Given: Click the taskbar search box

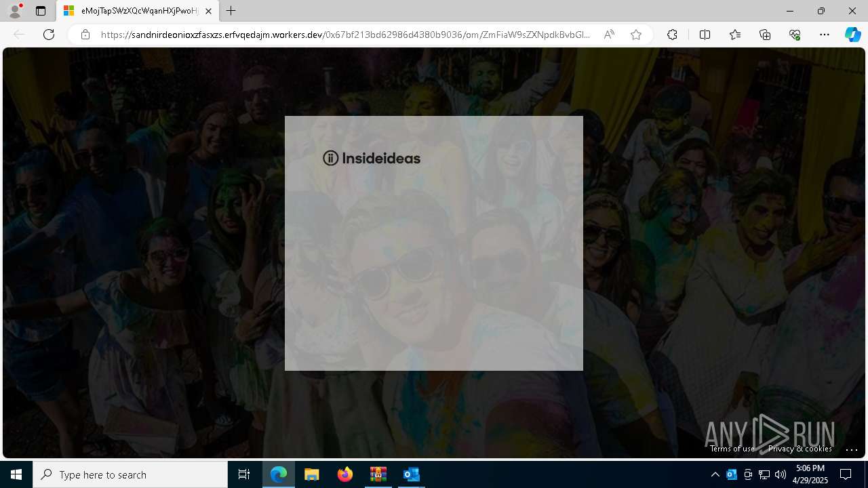Looking at the screenshot, I should click(130, 474).
